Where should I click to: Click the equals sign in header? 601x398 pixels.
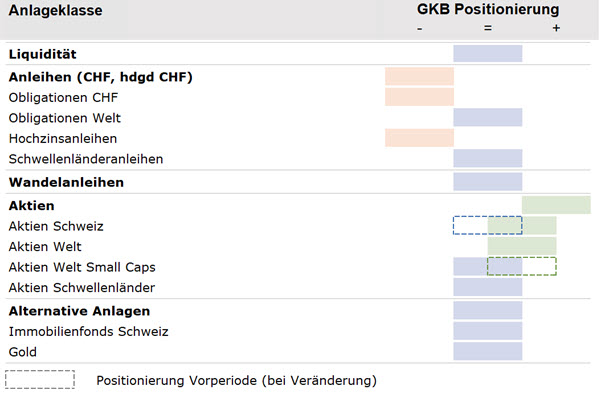coord(488,28)
